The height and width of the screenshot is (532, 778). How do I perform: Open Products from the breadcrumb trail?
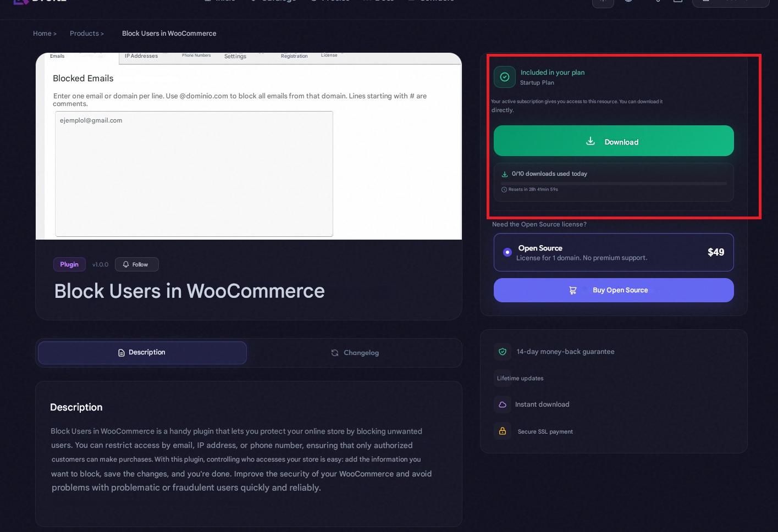coord(84,34)
